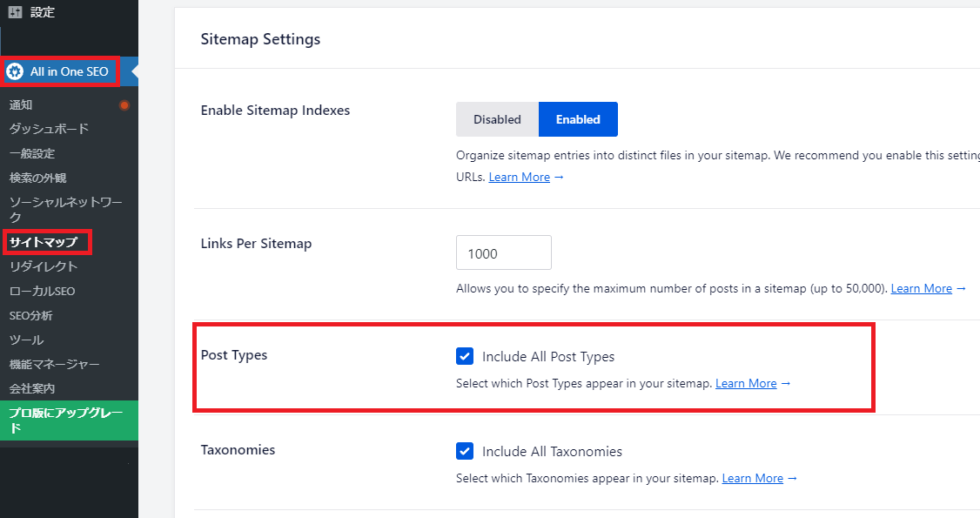
Task: Open the リダイレクト menu item
Action: pyautogui.click(x=44, y=266)
